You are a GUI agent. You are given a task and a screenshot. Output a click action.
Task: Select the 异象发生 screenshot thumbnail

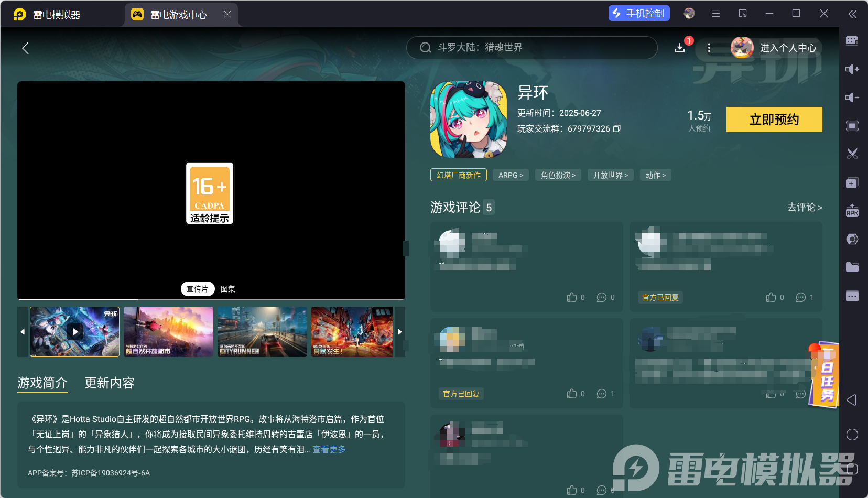coord(352,332)
